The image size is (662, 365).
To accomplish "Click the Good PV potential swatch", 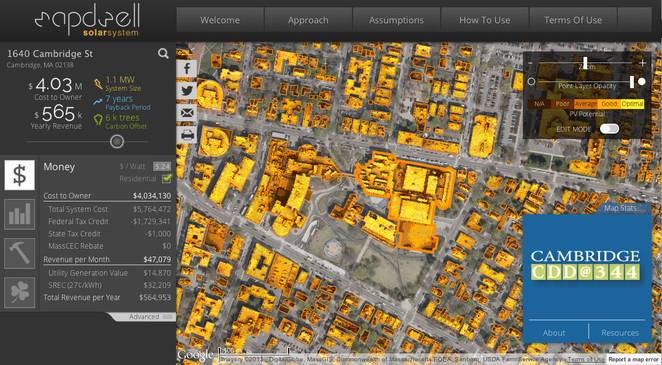I will click(609, 104).
